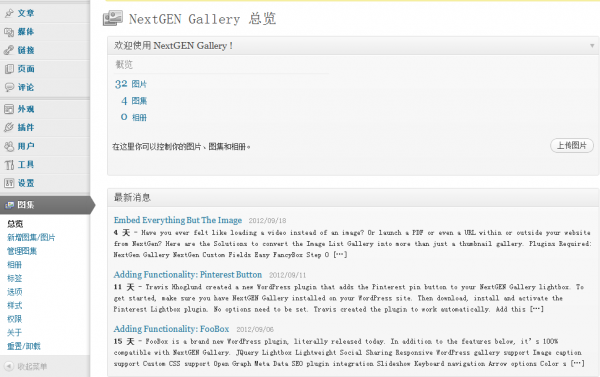Open the 重置/卸载 reset submenu link
Screen dimensions: 600x377
[24, 346]
